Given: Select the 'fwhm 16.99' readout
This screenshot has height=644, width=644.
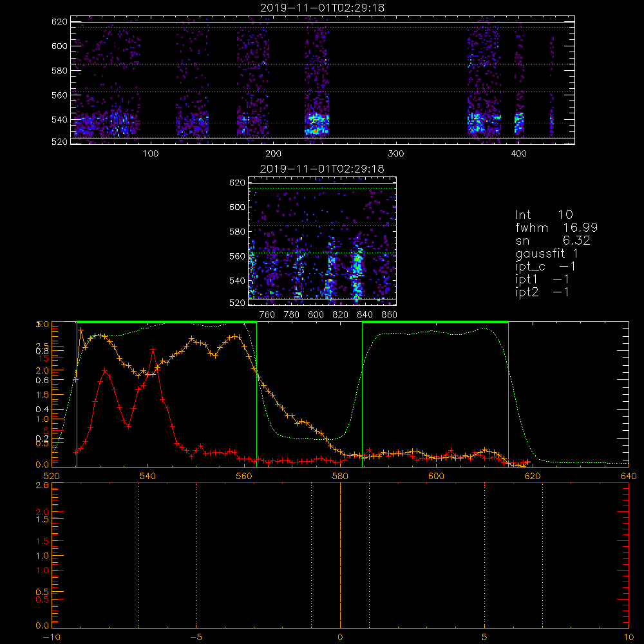Looking at the screenshot, I should tap(556, 227).
